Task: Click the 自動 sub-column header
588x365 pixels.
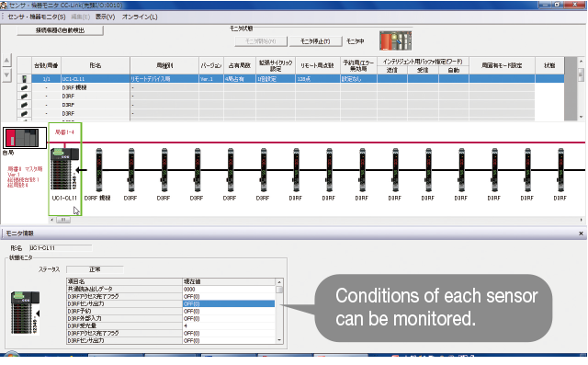Action: click(454, 70)
